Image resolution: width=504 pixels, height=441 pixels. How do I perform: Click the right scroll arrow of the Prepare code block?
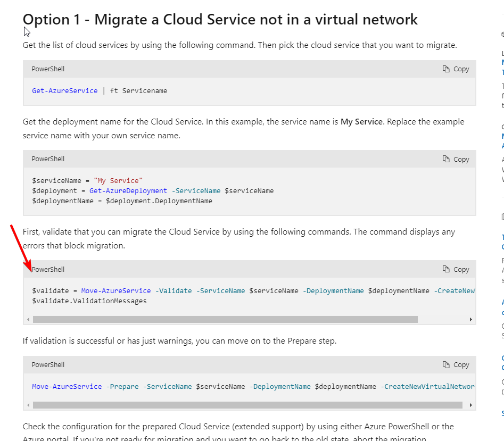[x=471, y=405]
